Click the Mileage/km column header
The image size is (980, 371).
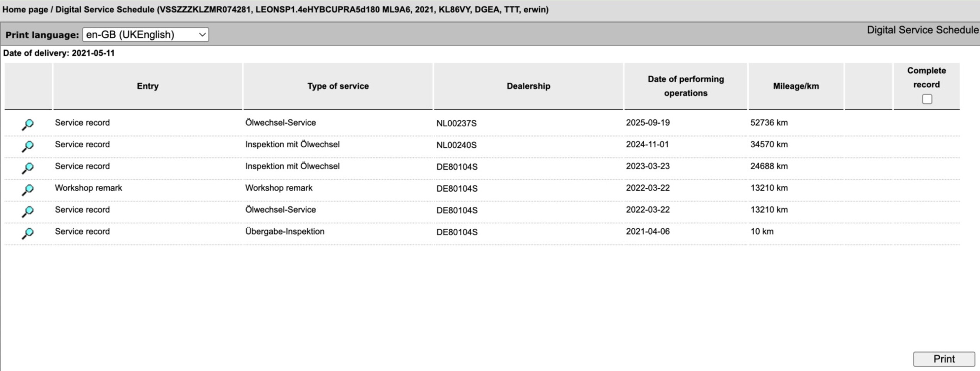click(x=796, y=86)
